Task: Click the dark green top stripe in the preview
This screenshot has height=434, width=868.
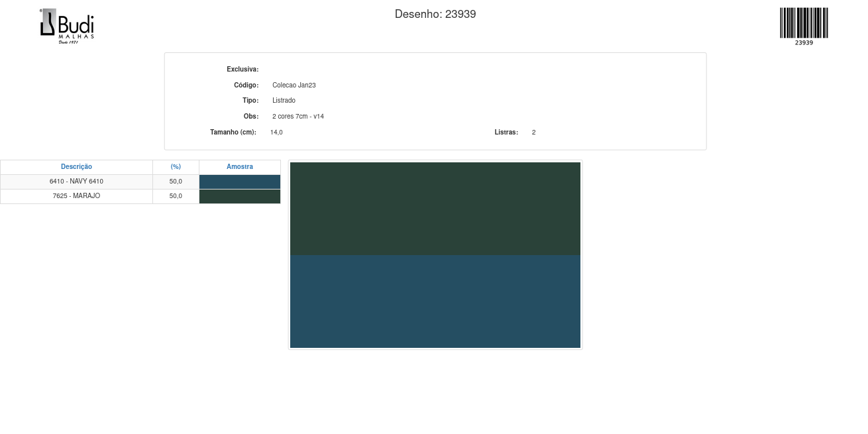Action: (435, 209)
